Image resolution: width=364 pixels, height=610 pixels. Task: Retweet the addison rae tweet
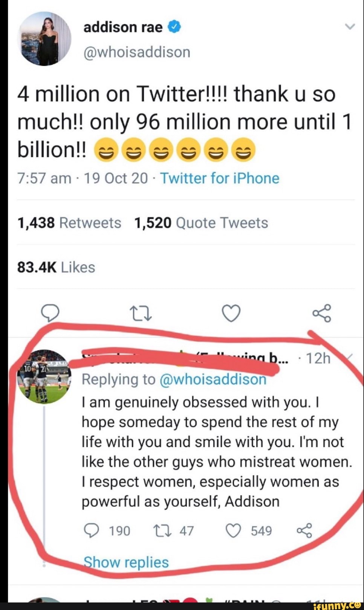141,314
